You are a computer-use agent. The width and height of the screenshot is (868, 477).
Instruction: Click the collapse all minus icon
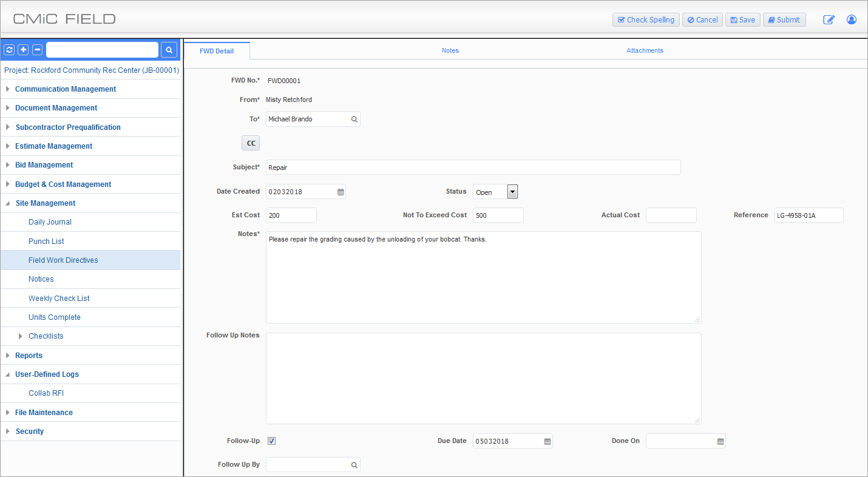(x=37, y=50)
